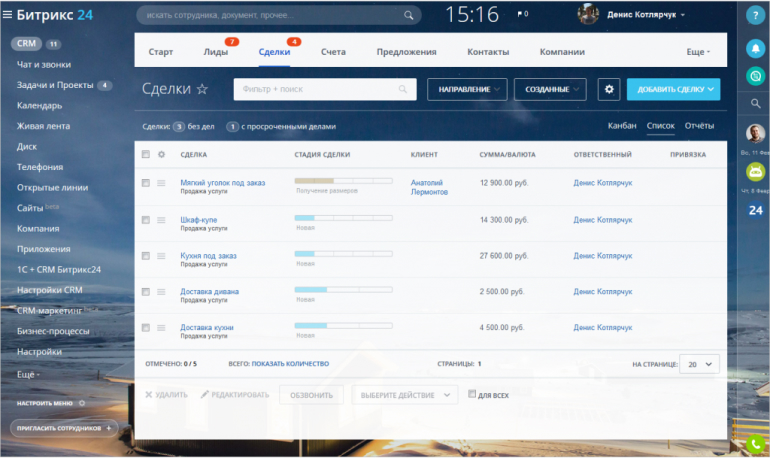The width and height of the screenshot is (770, 458).
Task: Click the stage progress bar for Доставка дивана
Action: (x=343, y=290)
